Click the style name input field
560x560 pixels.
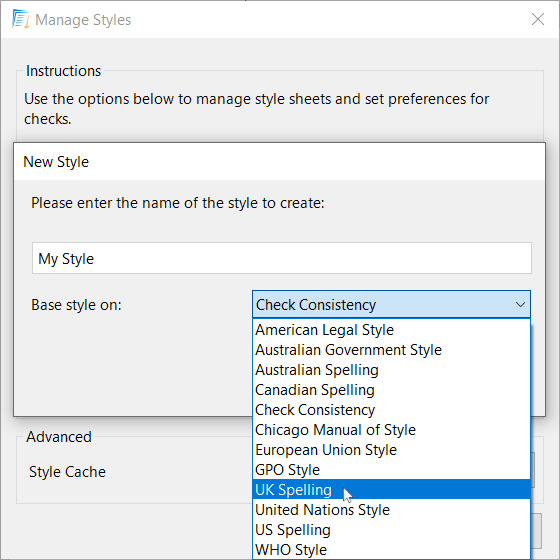pyautogui.click(x=282, y=258)
